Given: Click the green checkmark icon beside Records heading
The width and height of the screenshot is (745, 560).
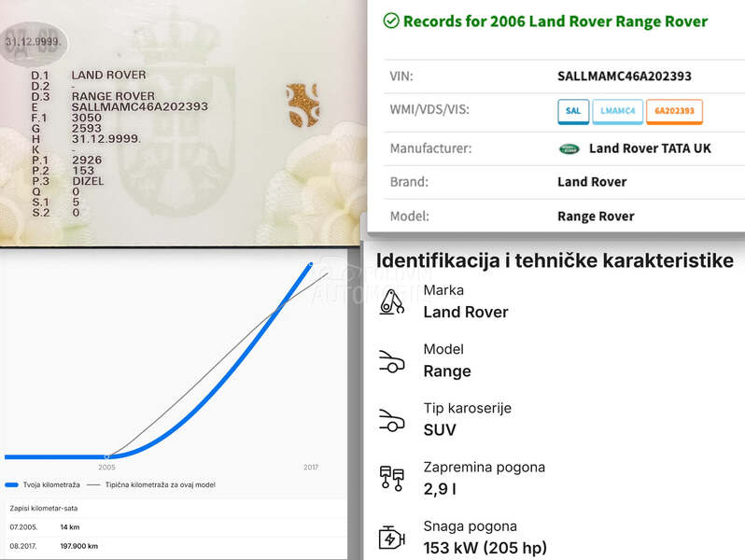Looking at the screenshot, I should pos(391,21).
